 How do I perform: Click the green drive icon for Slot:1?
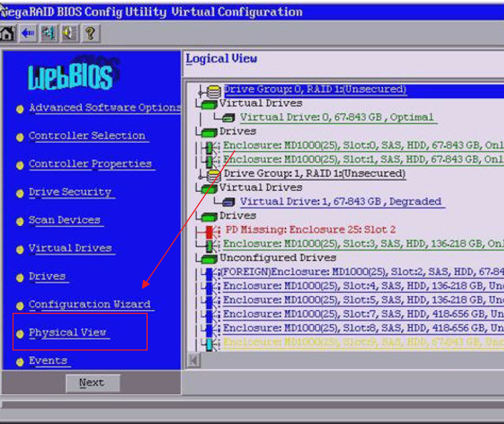[x=209, y=161]
